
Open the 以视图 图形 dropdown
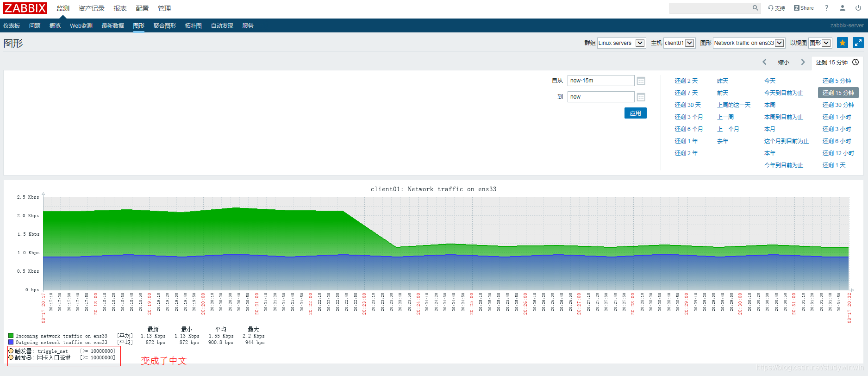coord(820,43)
